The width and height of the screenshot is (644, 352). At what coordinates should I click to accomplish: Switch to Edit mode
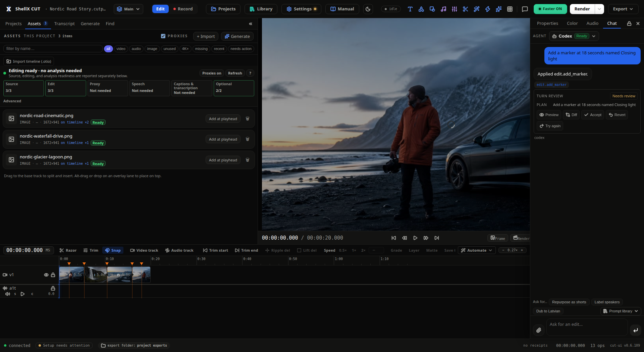160,9
